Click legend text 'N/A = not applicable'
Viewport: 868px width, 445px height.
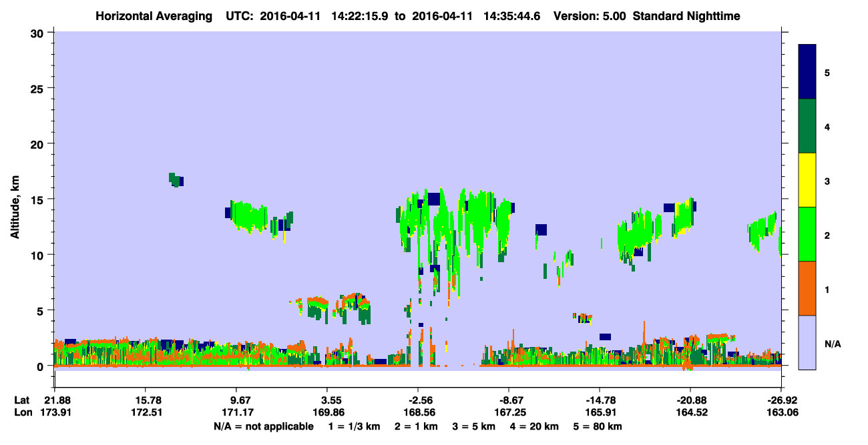point(264,426)
